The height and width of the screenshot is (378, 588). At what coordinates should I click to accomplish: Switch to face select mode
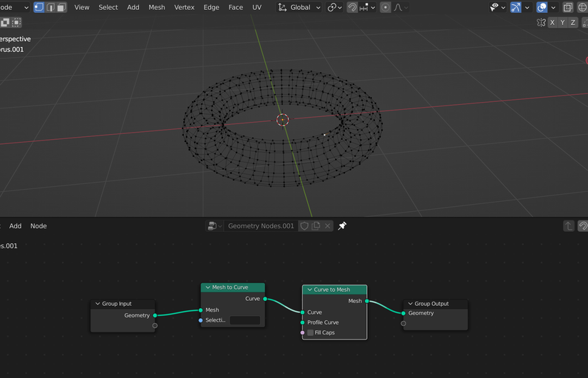tap(61, 7)
